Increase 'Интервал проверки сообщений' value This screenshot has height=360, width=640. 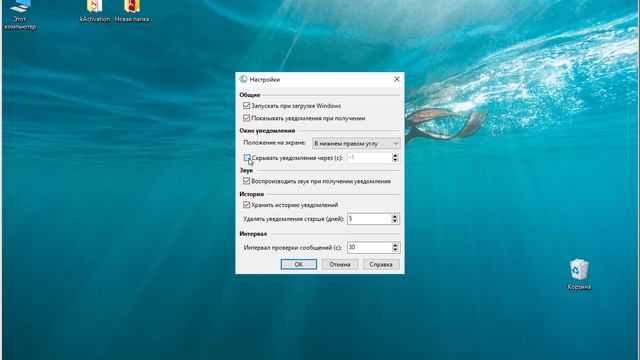tap(395, 245)
